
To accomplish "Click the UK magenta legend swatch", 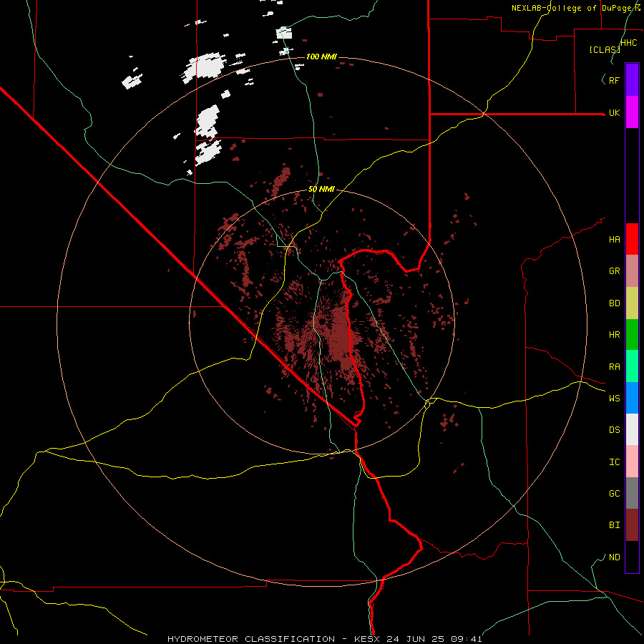I will coord(632,112).
